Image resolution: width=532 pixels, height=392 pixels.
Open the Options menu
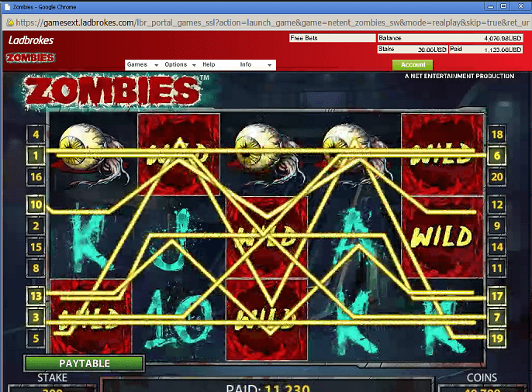tap(176, 64)
